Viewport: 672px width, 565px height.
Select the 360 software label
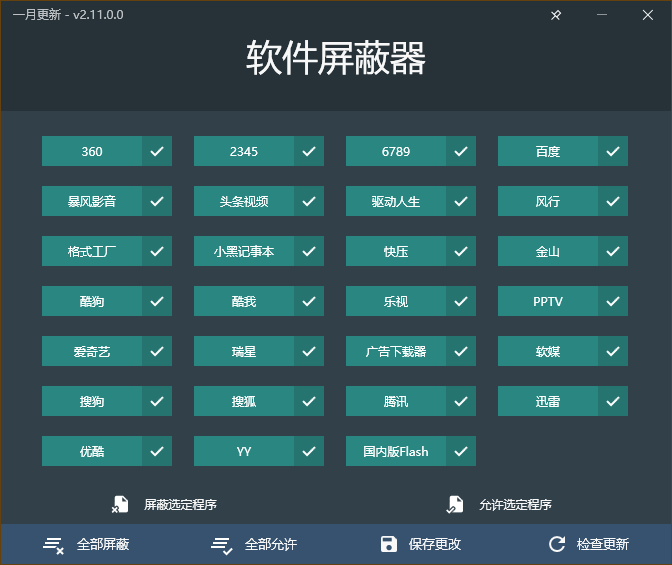[92, 151]
